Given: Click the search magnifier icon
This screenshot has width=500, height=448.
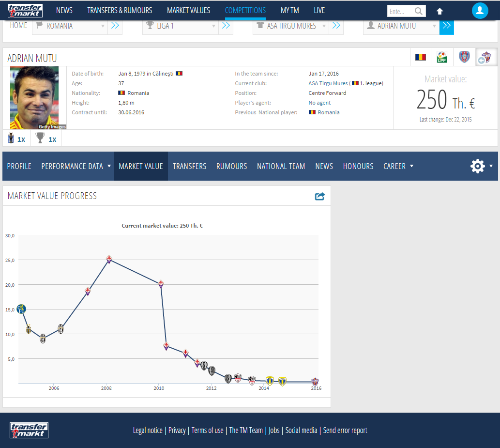Looking at the screenshot, I should coord(418,11).
